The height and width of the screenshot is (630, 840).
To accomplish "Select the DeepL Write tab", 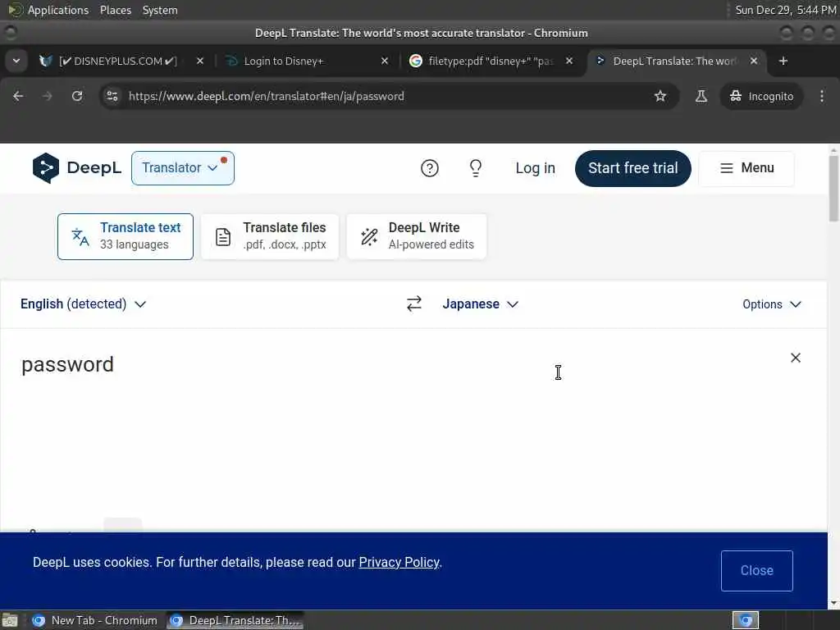I will tap(417, 236).
